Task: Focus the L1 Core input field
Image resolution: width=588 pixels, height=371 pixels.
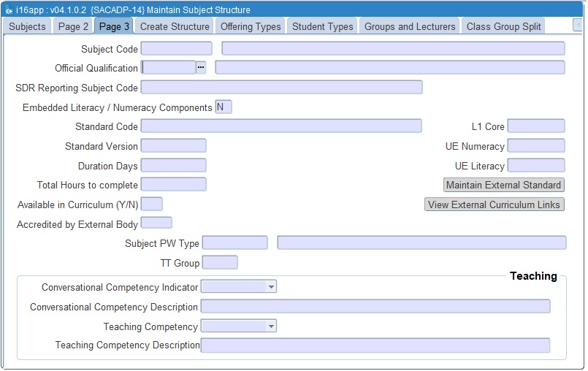Action: (535, 126)
